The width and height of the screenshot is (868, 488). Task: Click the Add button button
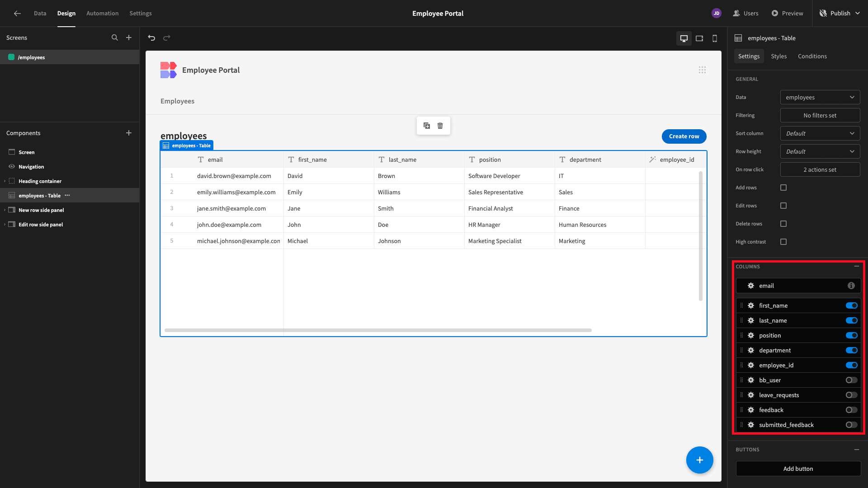(798, 469)
